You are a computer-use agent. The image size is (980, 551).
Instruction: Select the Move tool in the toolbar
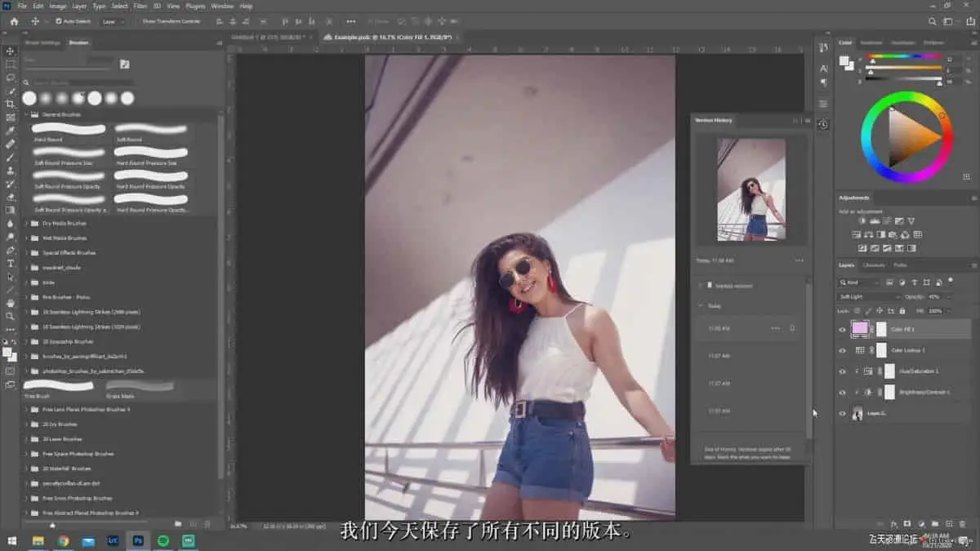tap(11, 51)
